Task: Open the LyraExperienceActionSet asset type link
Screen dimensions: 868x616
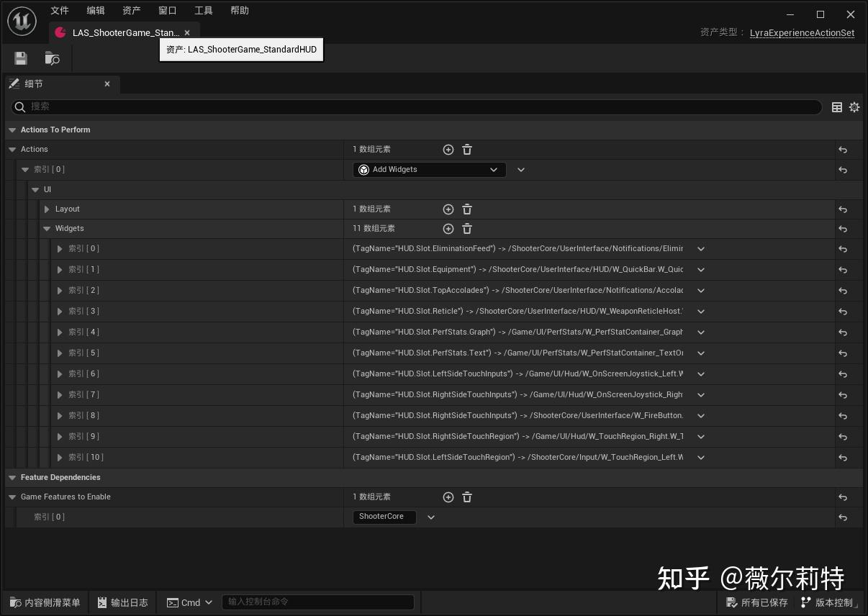Action: pyautogui.click(x=802, y=32)
